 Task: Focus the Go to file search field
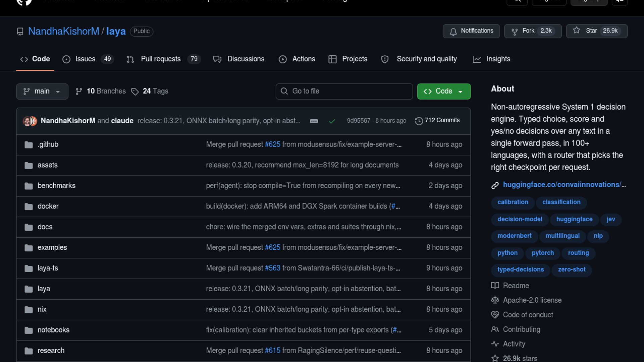coord(344,92)
